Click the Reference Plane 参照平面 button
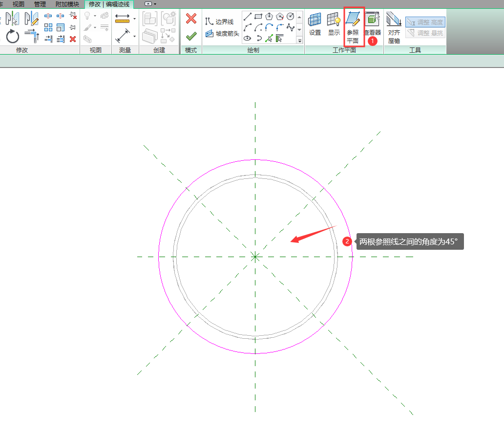 (x=353, y=28)
